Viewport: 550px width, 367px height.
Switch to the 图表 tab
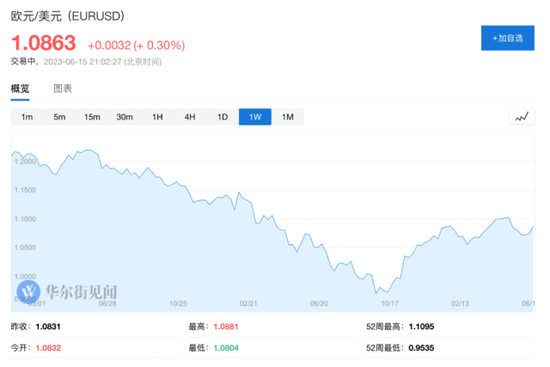[x=62, y=88]
